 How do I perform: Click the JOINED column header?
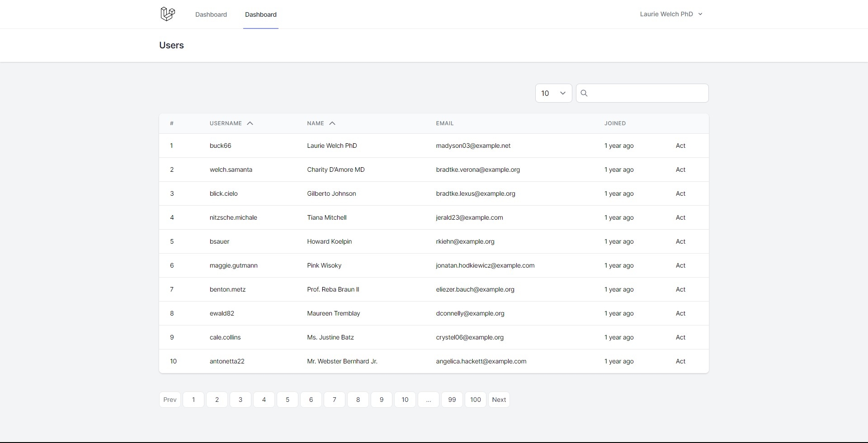click(x=615, y=123)
